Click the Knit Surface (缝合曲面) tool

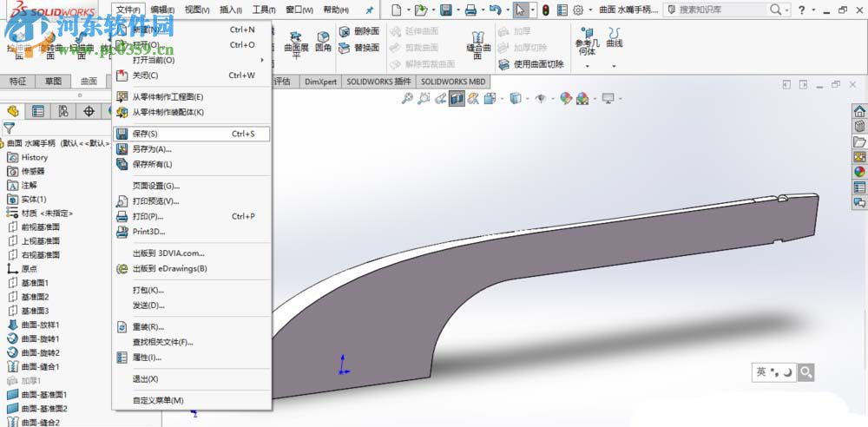tap(479, 44)
